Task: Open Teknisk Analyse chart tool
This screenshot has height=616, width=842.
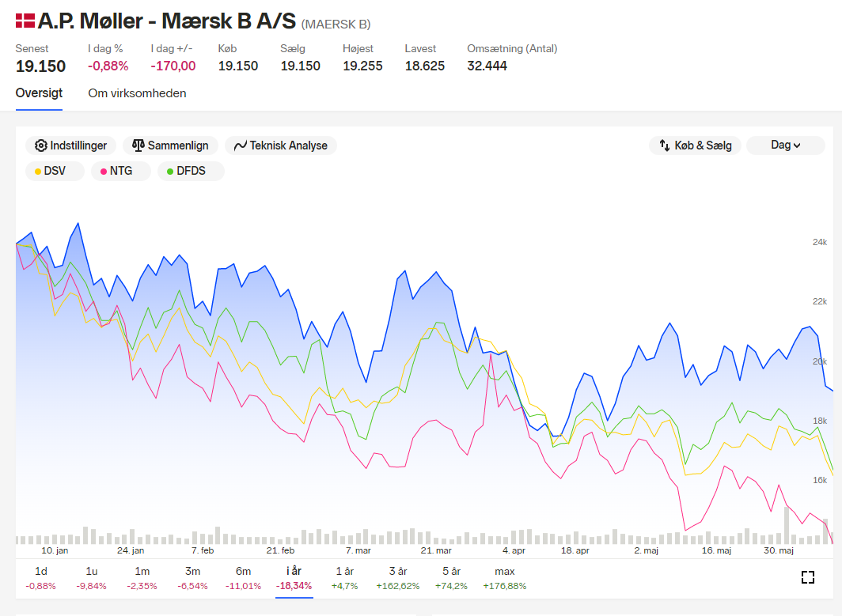Action: coord(281,145)
